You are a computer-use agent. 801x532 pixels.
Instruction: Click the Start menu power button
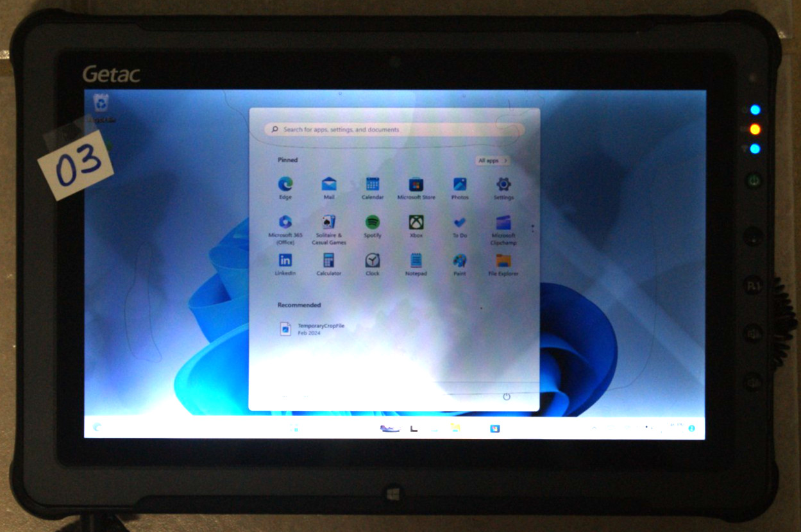tap(507, 397)
